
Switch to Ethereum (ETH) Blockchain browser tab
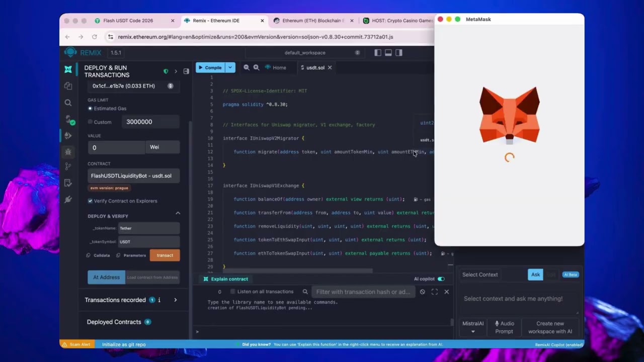[x=313, y=21]
